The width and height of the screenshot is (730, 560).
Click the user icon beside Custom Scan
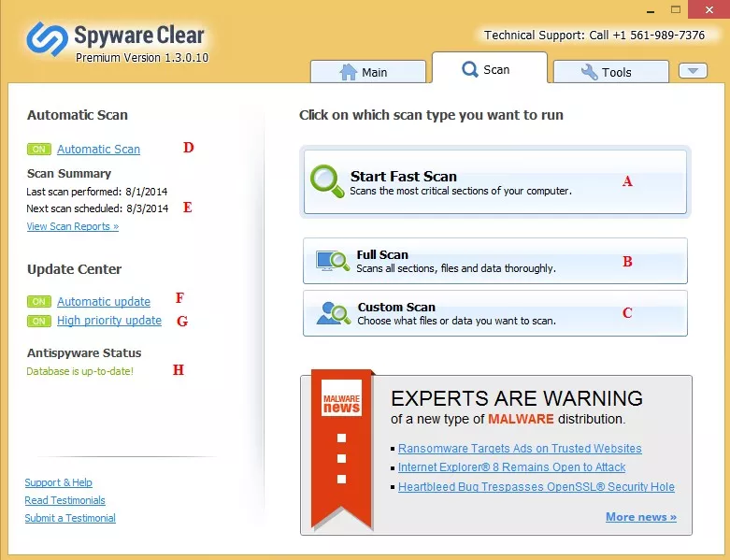334,313
